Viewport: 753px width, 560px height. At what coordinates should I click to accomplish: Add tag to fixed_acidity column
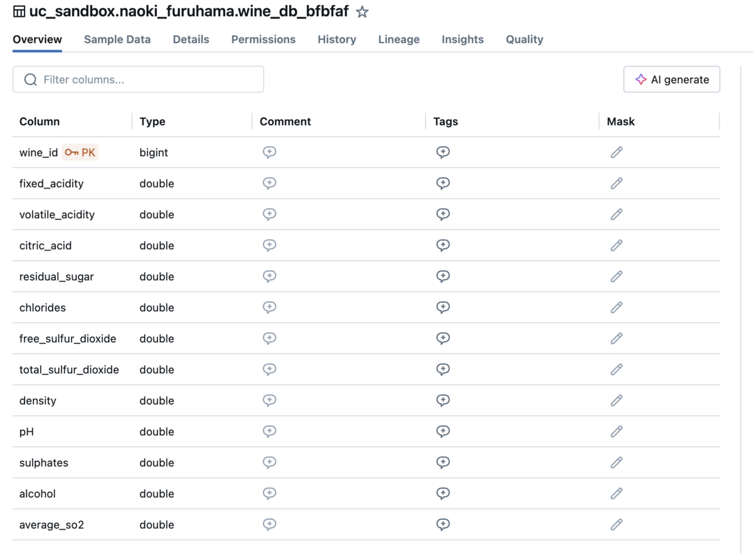(x=443, y=183)
